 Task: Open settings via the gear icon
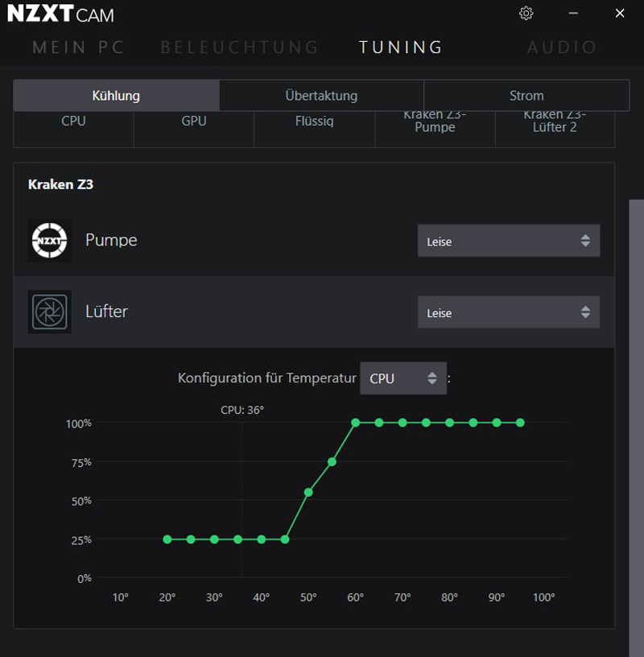pos(526,14)
